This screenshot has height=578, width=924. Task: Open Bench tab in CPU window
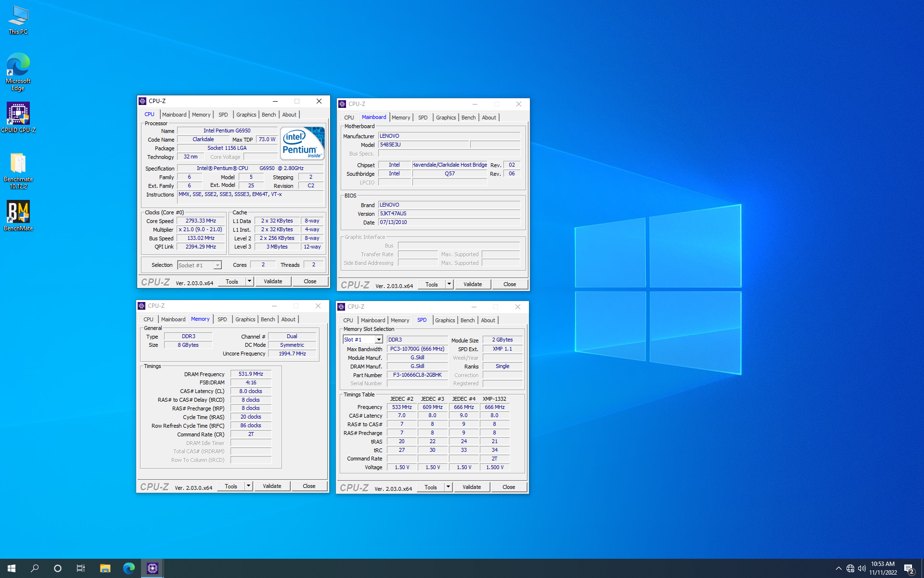(x=269, y=115)
